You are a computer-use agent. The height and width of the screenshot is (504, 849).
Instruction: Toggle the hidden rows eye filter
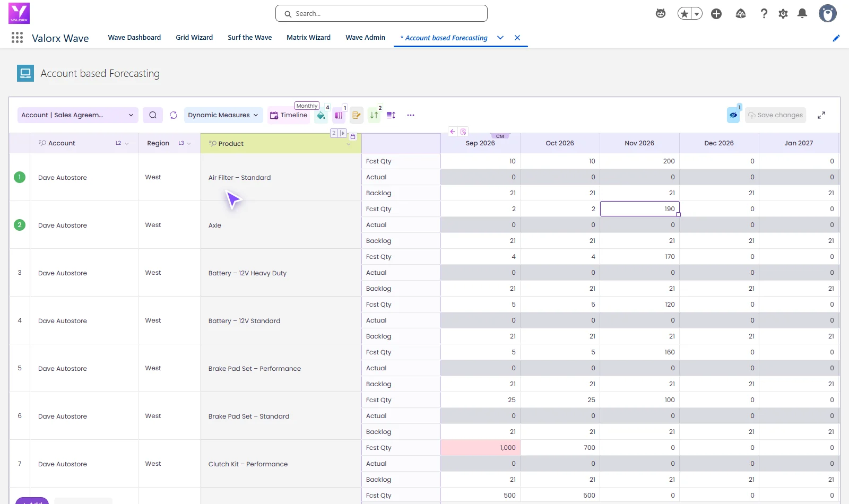733,115
